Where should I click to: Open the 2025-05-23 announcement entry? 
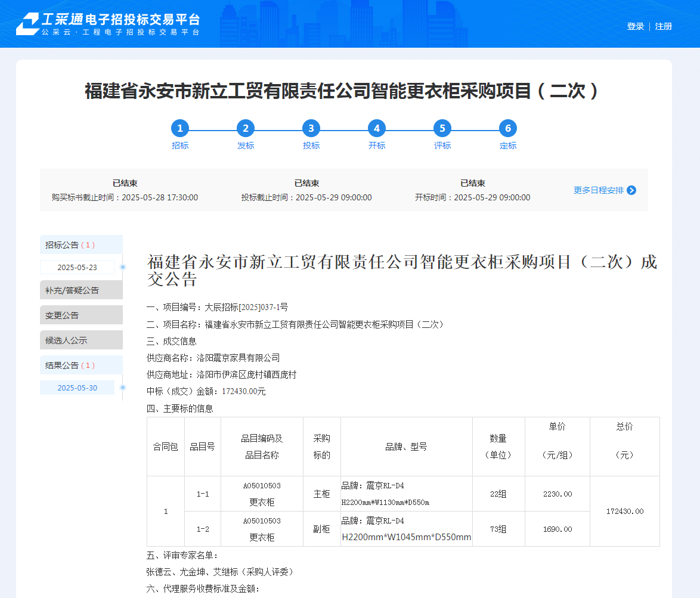(78, 267)
